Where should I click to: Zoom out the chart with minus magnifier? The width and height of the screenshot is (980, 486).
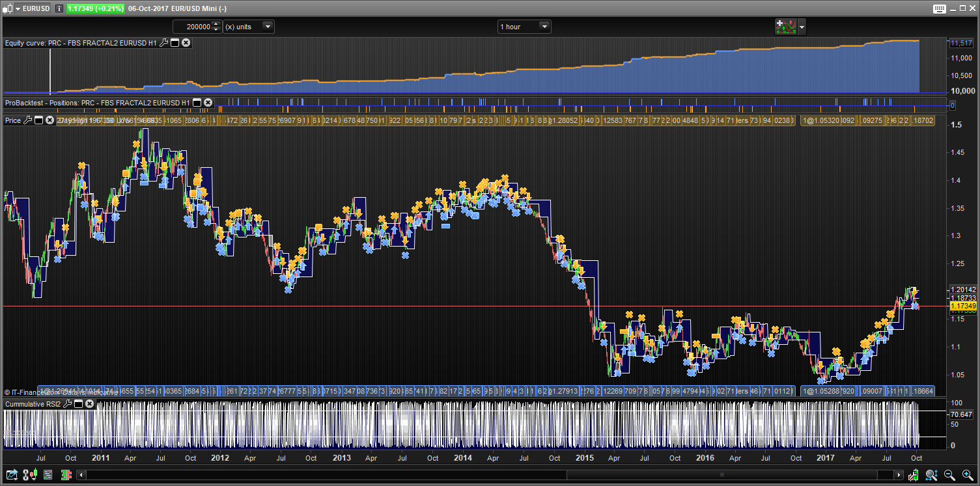tap(949, 476)
